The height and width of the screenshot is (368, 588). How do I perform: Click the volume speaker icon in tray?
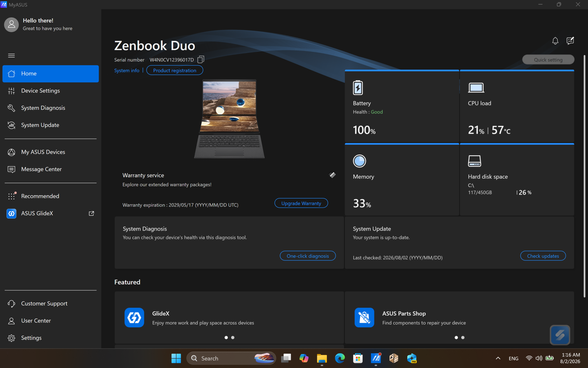click(x=539, y=358)
